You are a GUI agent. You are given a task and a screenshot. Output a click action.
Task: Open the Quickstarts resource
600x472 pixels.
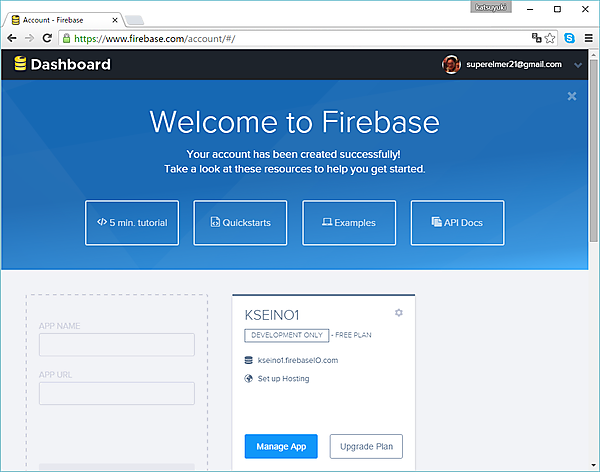(240, 223)
